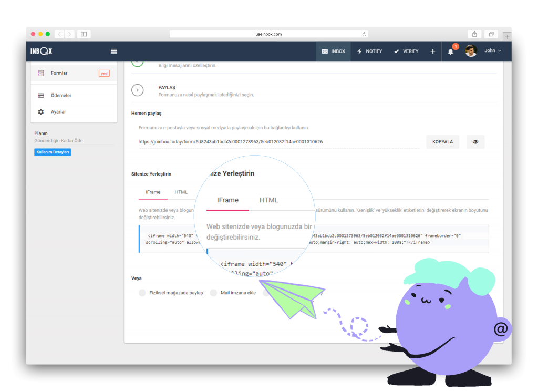The width and height of the screenshot is (538, 392).
Task: Open NOTIFY in top navigation
Action: click(x=370, y=51)
